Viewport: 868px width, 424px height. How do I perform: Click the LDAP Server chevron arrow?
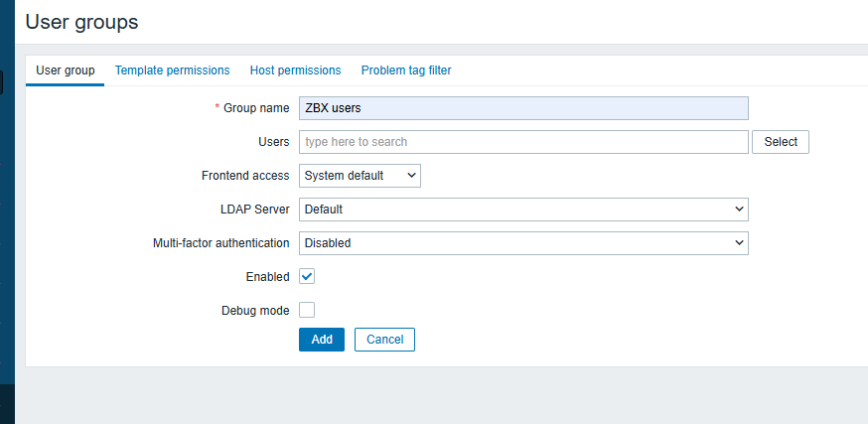[x=739, y=210]
